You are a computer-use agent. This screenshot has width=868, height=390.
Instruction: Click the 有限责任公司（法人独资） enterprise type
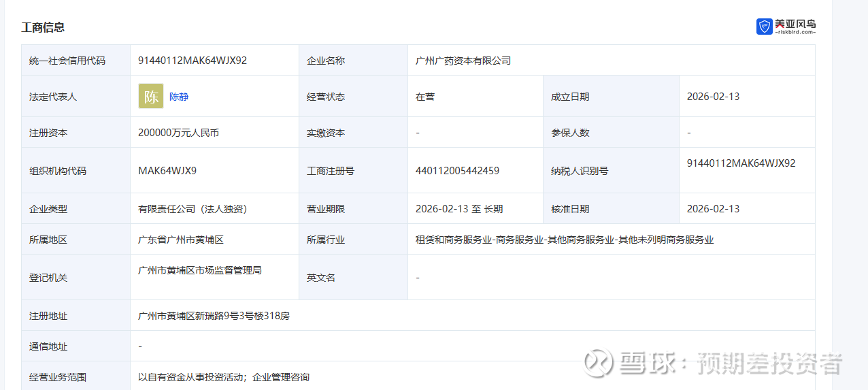193,209
